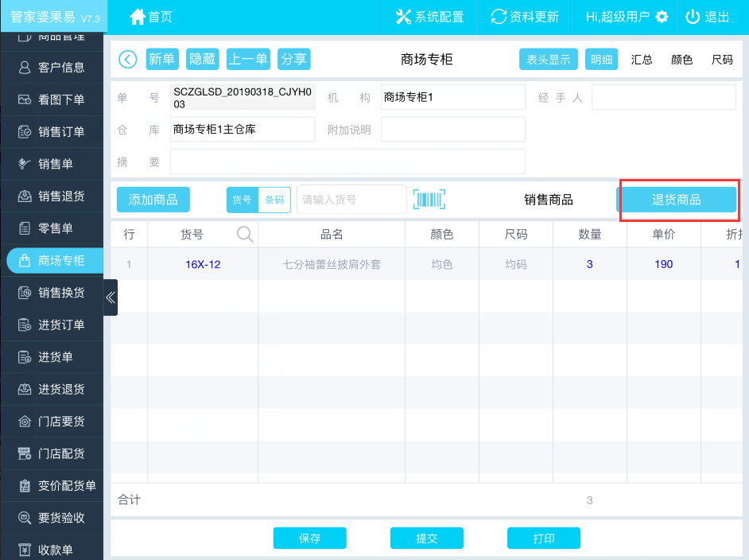The height and width of the screenshot is (560, 749).
Task: Open 销售单 in the sidebar
Action: (52, 164)
